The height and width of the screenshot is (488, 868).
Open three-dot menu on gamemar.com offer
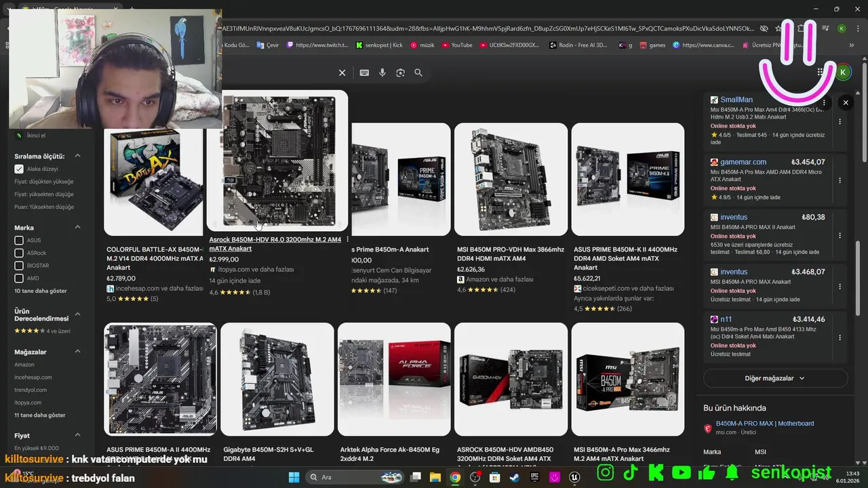[840, 180]
